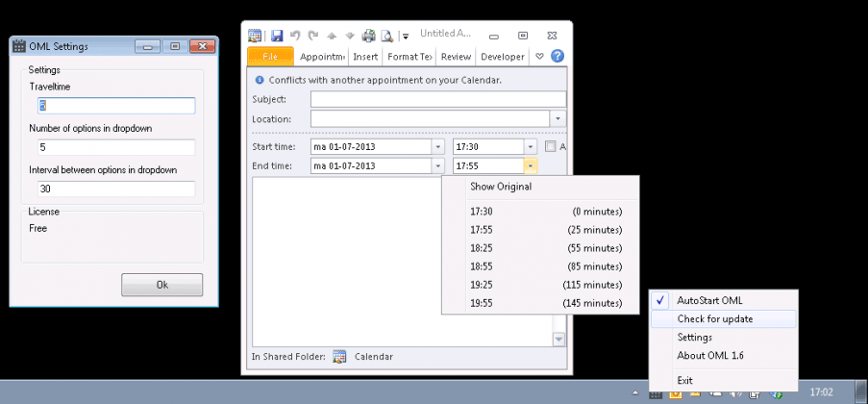This screenshot has width=868, height=404.
Task: Minimize the Untitled Appointment window
Action: coord(494,36)
